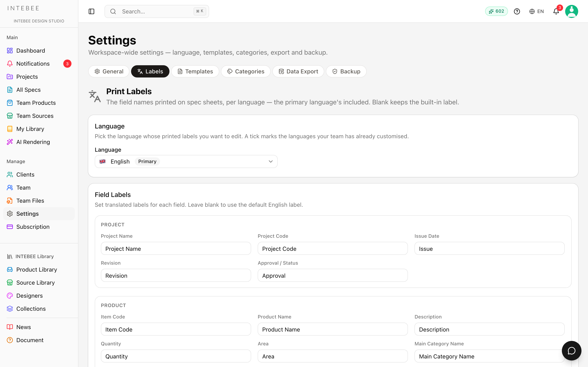Open the EN language switcher
Screen dimensions: 588x367
(537, 11)
